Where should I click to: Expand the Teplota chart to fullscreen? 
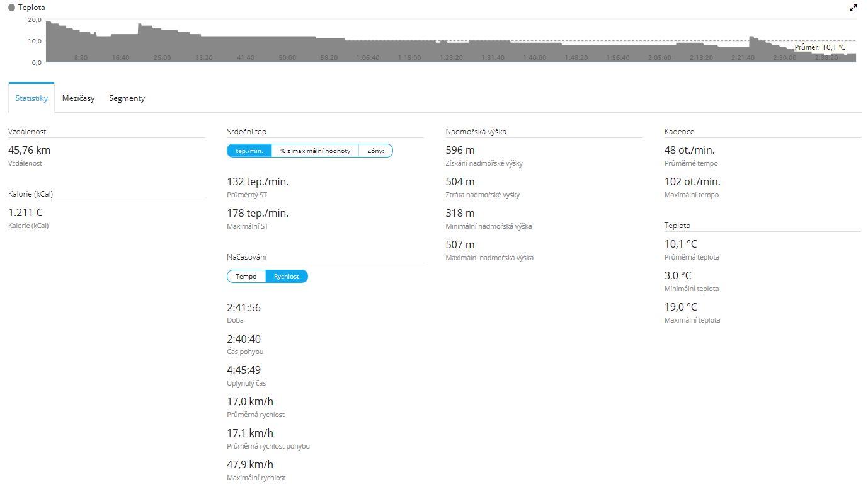click(x=853, y=8)
